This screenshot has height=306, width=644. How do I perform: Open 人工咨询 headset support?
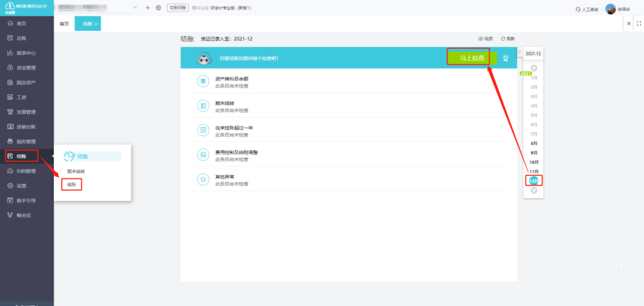click(587, 9)
